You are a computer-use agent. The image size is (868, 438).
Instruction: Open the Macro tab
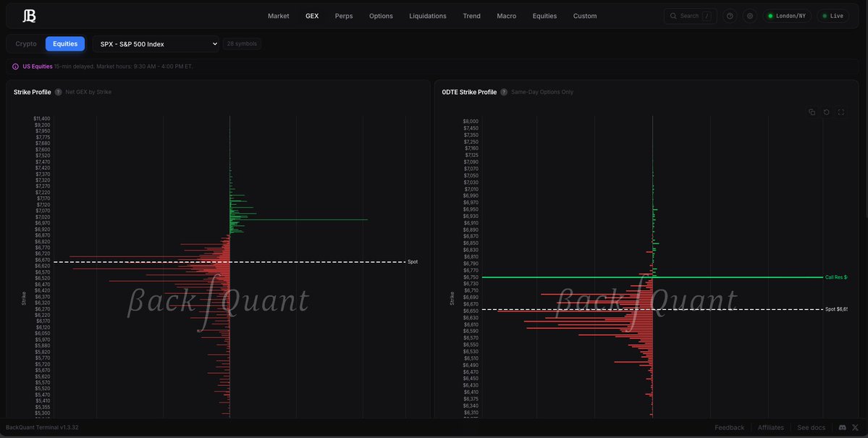pos(507,16)
